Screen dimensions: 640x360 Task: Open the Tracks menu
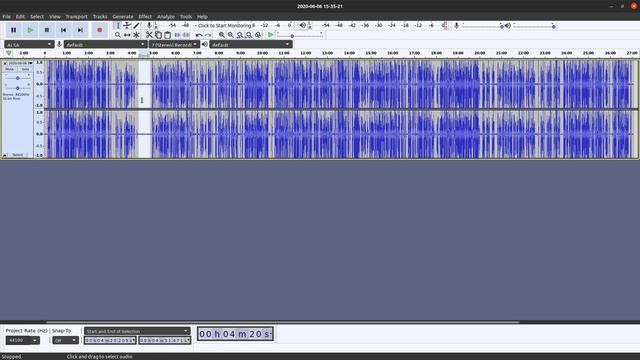click(x=100, y=17)
